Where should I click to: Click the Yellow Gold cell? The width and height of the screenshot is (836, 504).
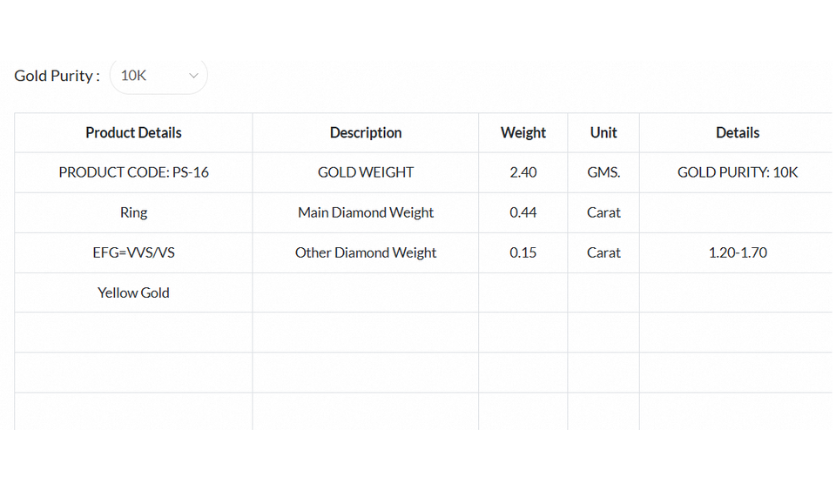click(x=133, y=292)
